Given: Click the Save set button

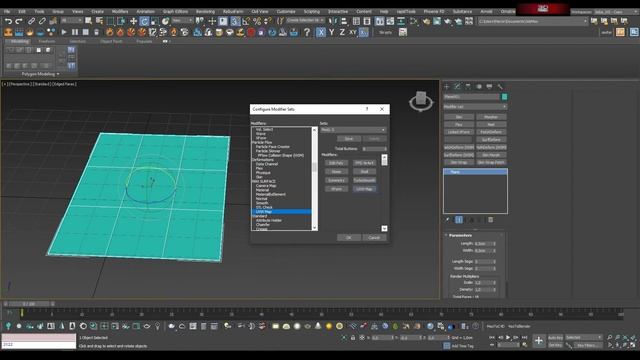Looking at the screenshot, I should (x=349, y=139).
